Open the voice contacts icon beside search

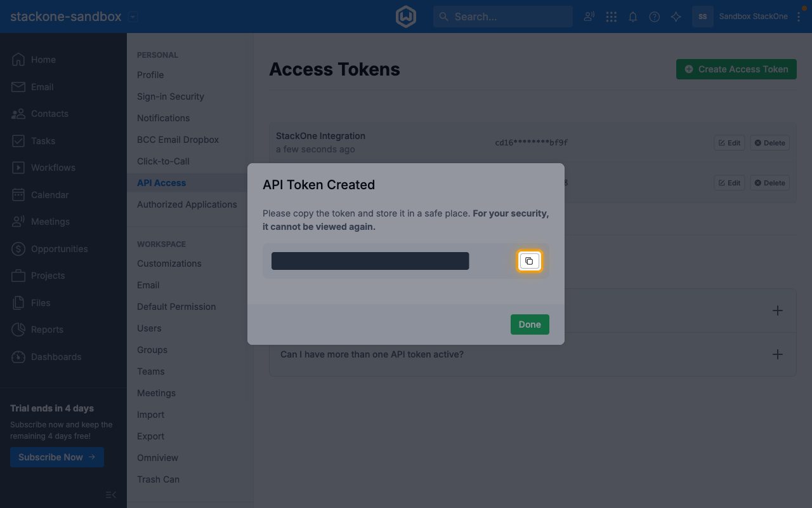pos(589,17)
